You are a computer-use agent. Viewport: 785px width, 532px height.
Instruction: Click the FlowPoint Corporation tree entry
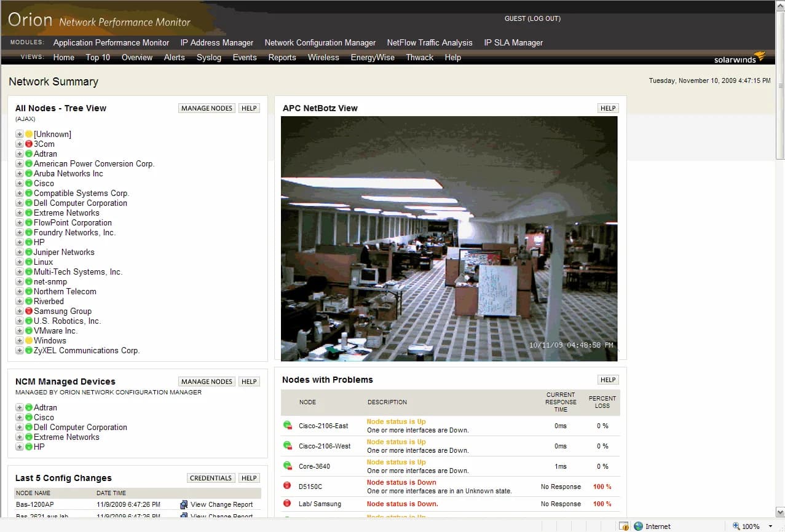pyautogui.click(x=73, y=222)
